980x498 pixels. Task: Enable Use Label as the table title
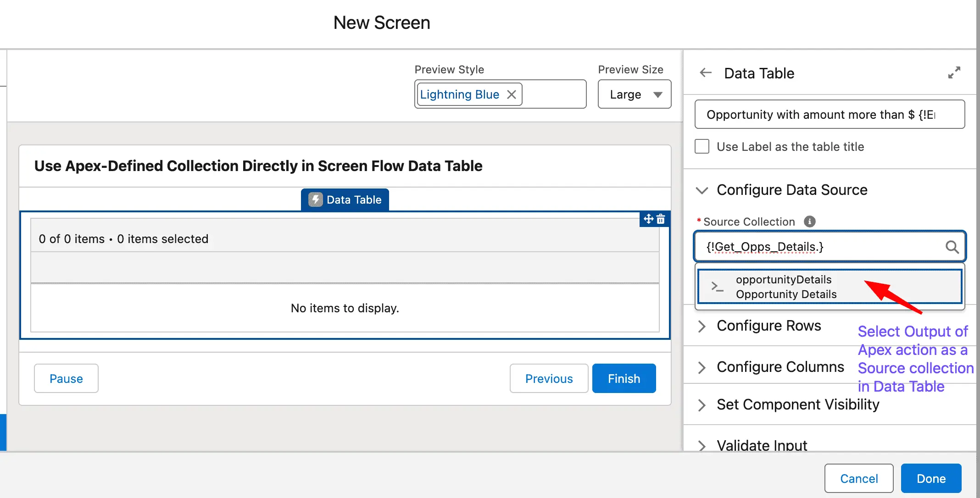(x=702, y=147)
